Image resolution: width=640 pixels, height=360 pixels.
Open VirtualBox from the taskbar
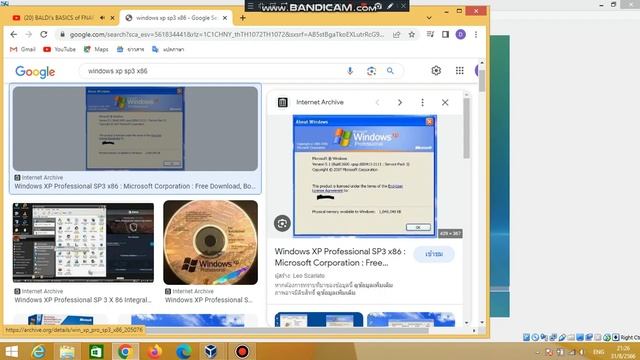coord(211,351)
